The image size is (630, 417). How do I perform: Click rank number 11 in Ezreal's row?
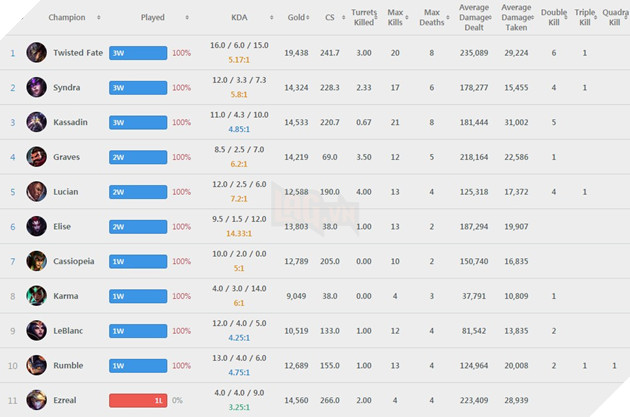click(13, 401)
